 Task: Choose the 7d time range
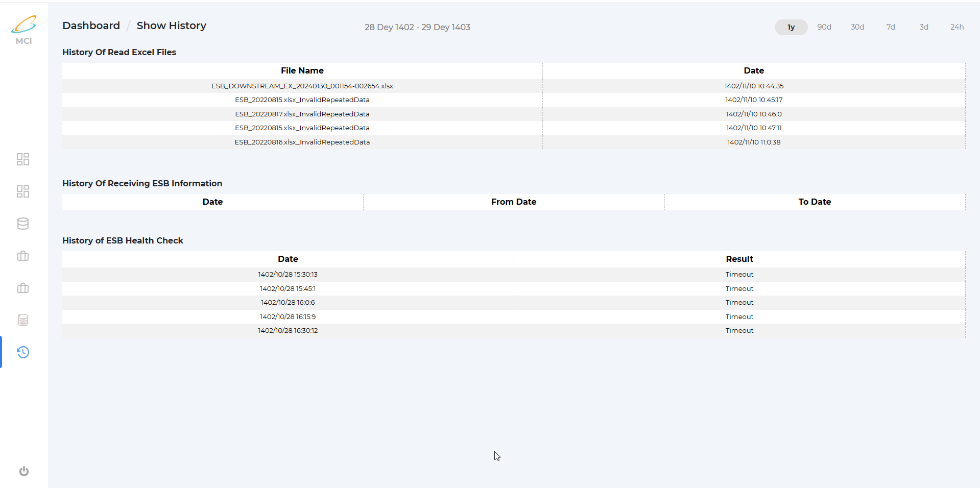(x=890, y=27)
